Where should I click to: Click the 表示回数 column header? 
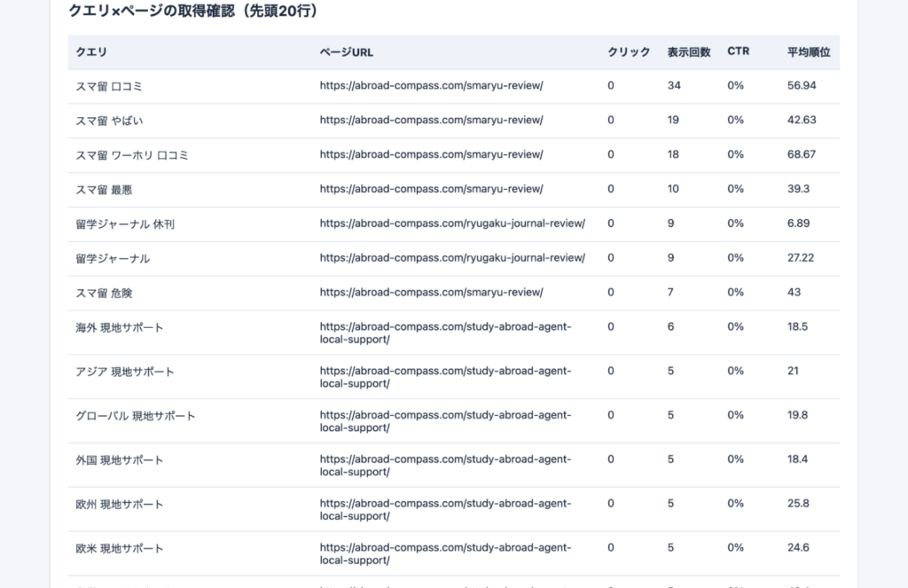point(689,52)
